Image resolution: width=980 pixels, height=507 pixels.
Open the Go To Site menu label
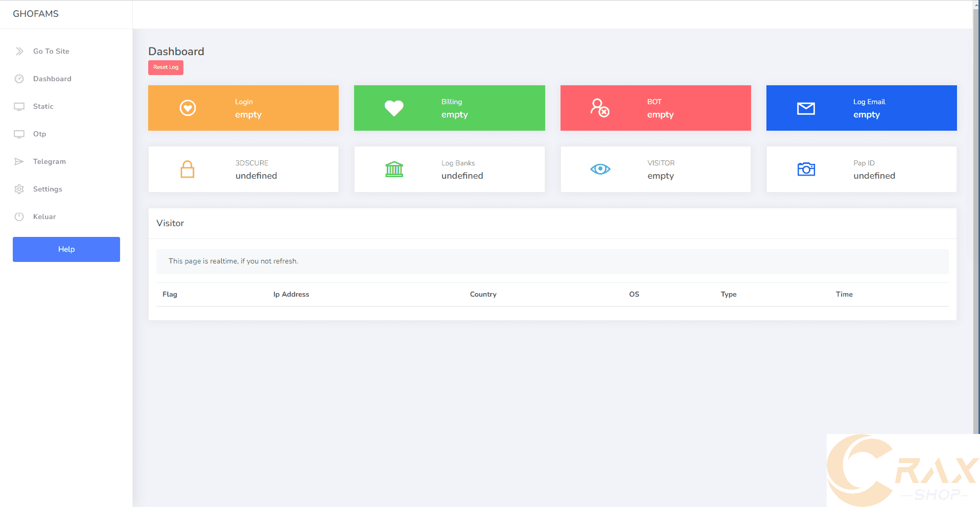pos(51,51)
